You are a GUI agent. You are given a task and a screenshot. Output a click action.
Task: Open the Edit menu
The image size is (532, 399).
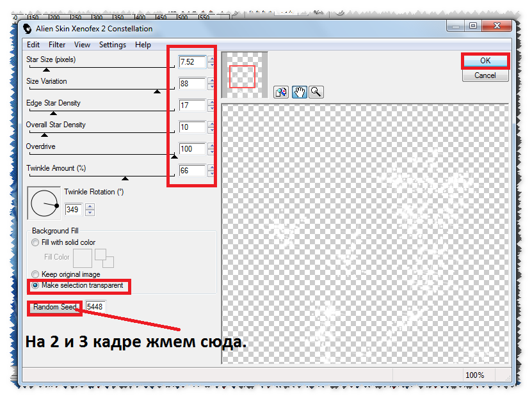(x=33, y=45)
